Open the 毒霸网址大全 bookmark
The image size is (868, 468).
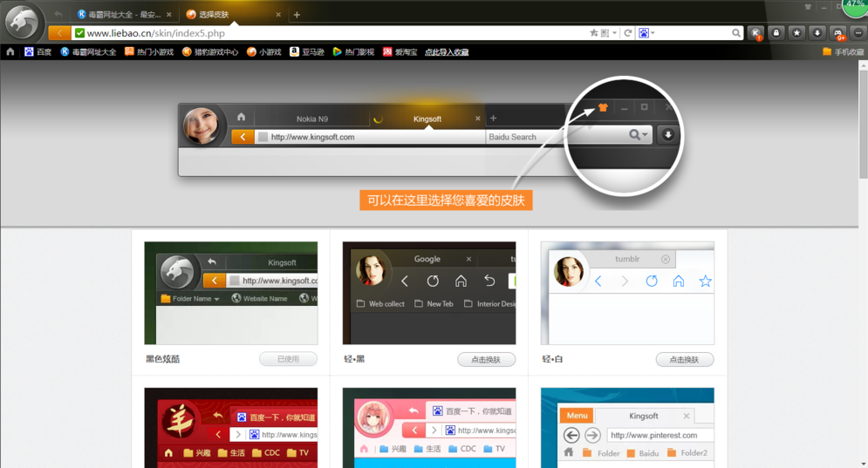point(89,52)
